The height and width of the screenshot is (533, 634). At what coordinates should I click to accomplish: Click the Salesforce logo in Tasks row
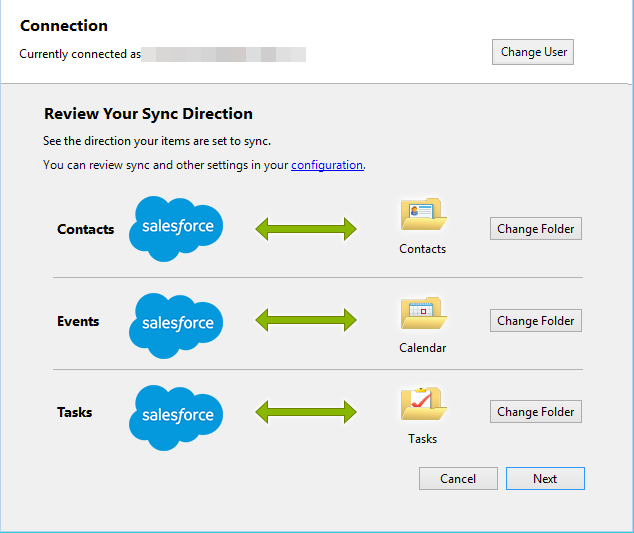176,418
